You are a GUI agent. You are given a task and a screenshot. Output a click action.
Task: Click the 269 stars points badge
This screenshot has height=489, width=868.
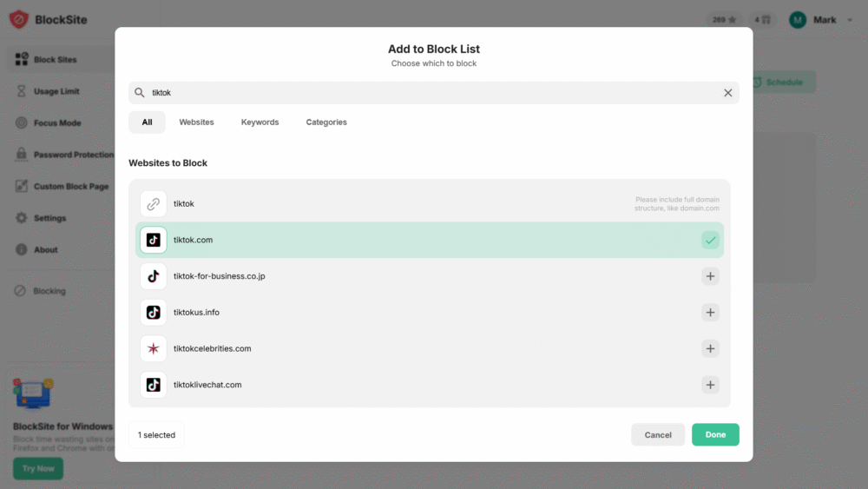(x=725, y=20)
